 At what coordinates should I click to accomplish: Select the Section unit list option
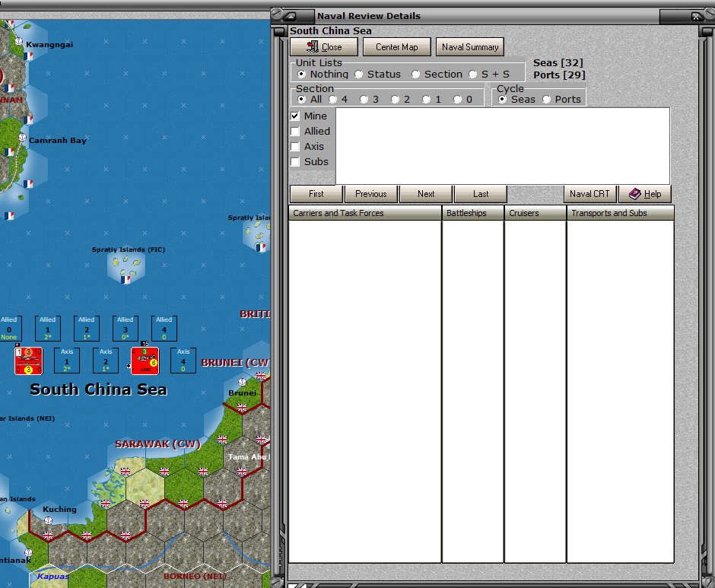coord(415,75)
